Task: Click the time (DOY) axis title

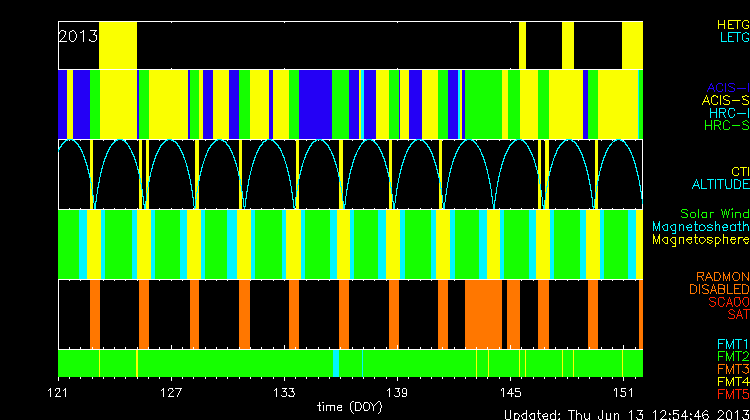Action: coord(349,407)
